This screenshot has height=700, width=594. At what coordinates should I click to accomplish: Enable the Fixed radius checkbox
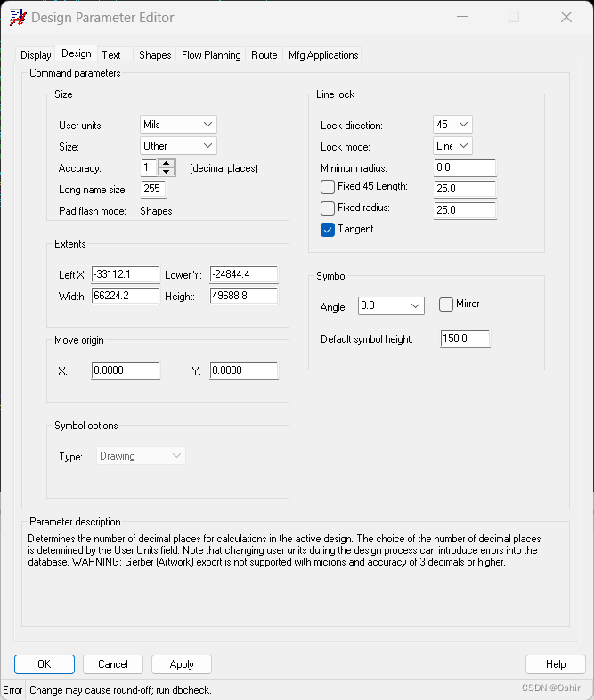[328, 208]
